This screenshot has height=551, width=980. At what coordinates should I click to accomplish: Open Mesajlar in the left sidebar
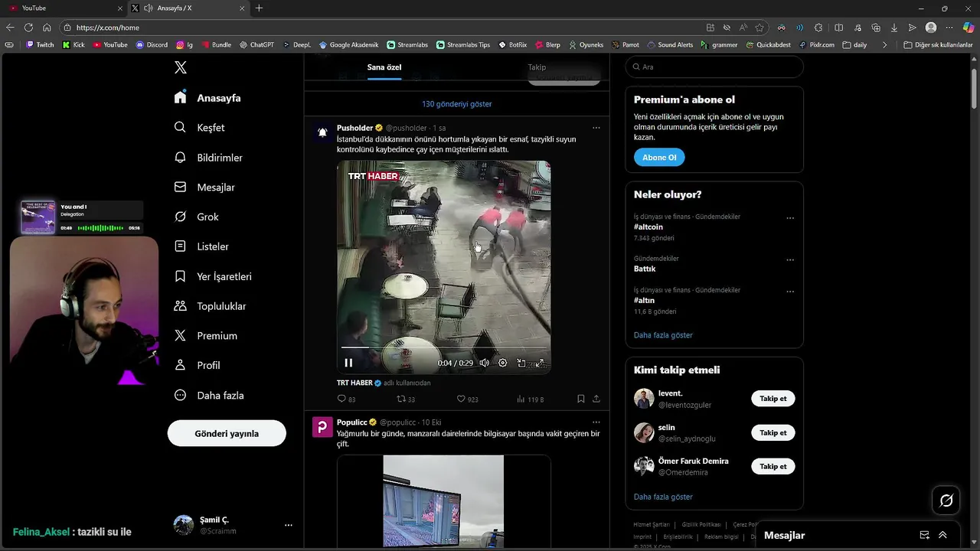pos(204,187)
